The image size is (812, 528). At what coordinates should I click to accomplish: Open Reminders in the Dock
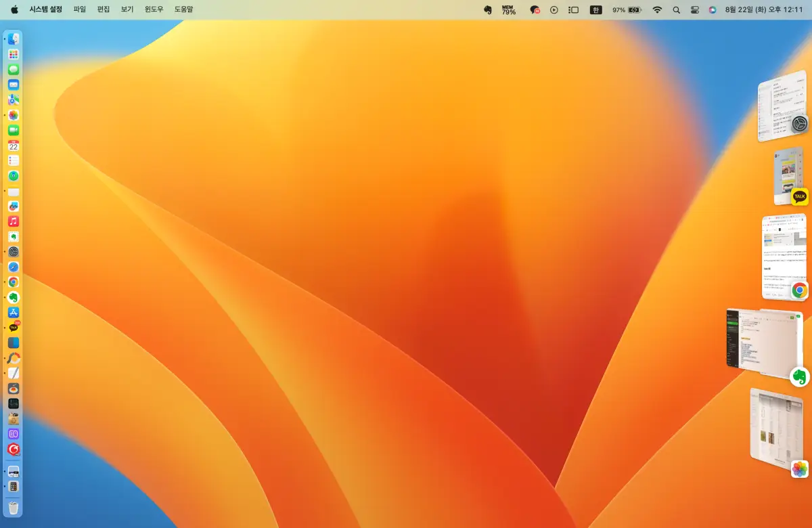(x=14, y=160)
